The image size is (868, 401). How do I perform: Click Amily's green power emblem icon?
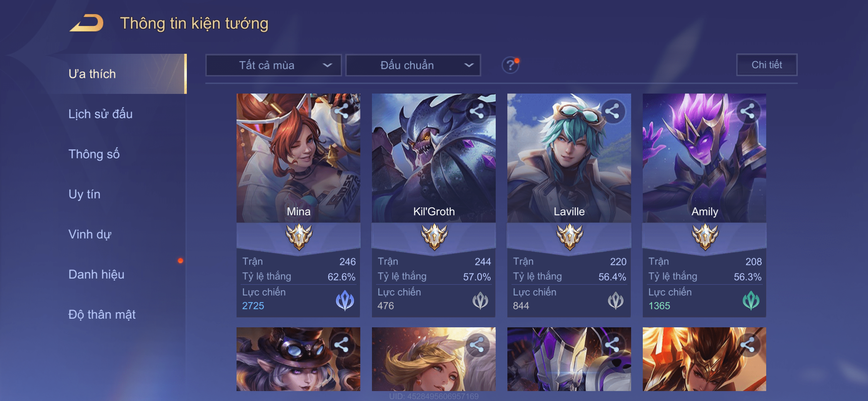tap(751, 301)
